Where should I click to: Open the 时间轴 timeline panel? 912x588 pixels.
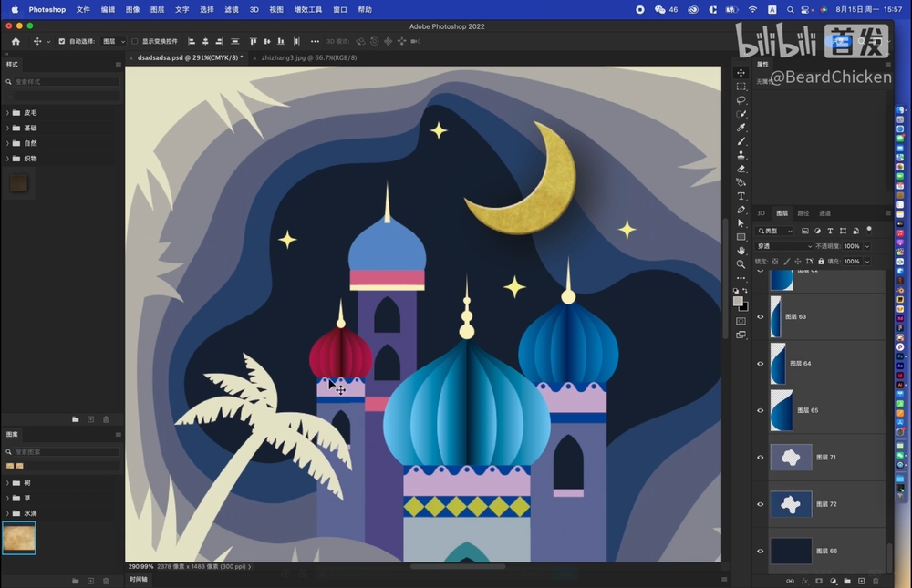tap(139, 579)
